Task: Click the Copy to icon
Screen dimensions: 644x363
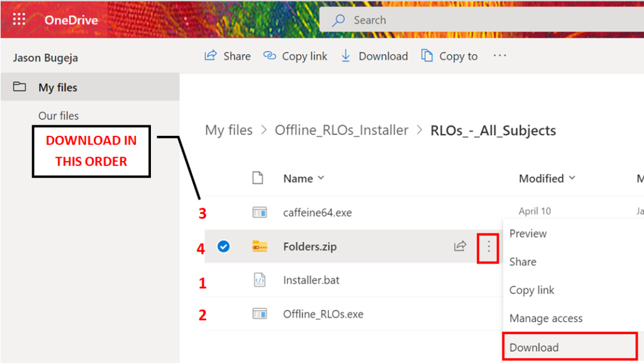Action: click(427, 56)
